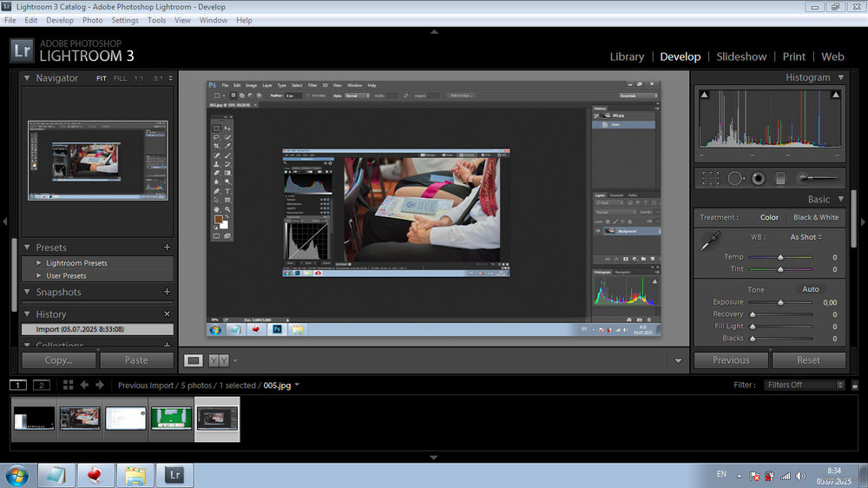Click the Exposure slider handle
The image size is (868, 488).
[780, 302]
